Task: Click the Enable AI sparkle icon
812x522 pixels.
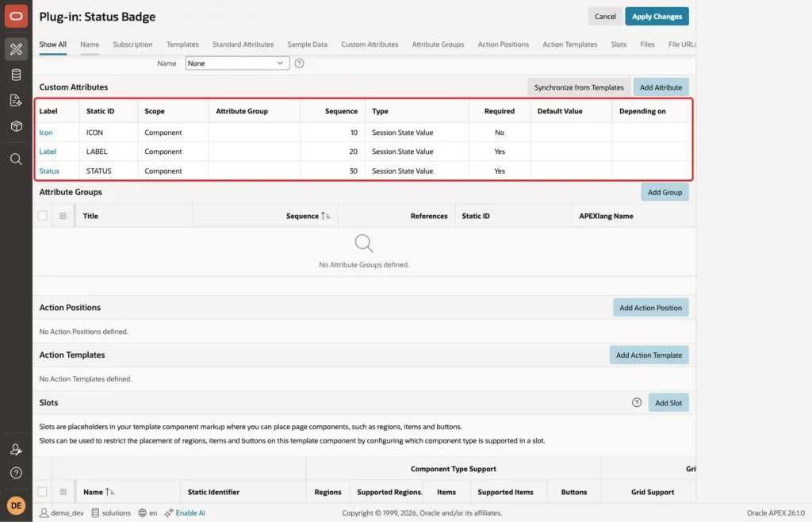Action: click(x=169, y=512)
